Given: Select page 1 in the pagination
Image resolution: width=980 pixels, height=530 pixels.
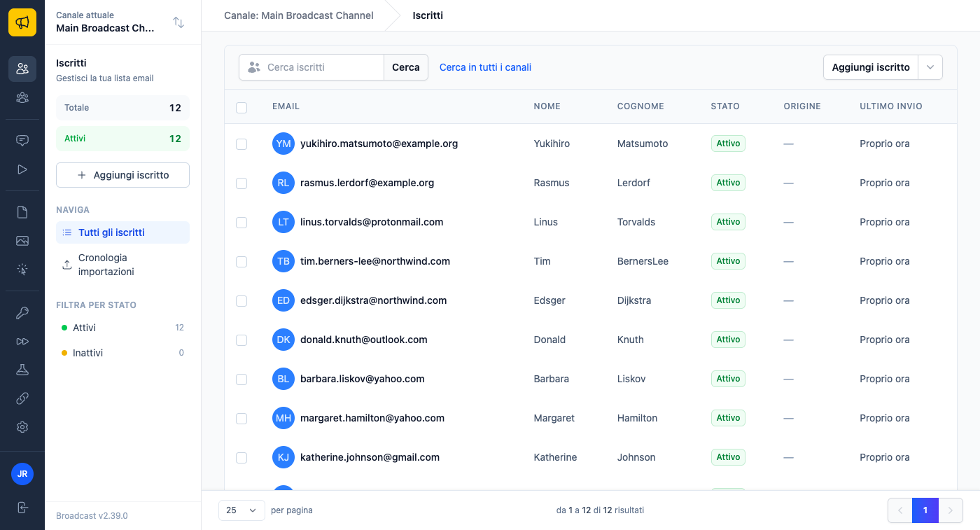Looking at the screenshot, I should click(925, 510).
